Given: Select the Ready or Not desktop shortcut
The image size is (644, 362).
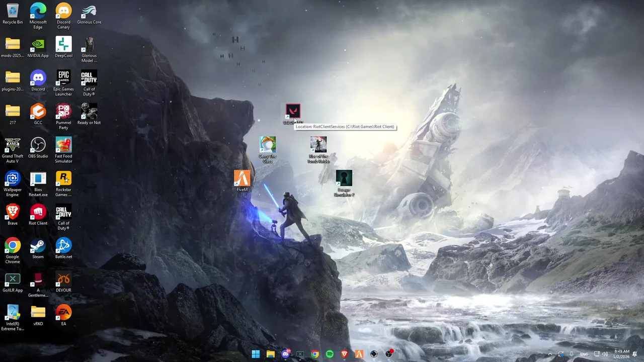Looking at the screenshot, I should (x=89, y=114).
